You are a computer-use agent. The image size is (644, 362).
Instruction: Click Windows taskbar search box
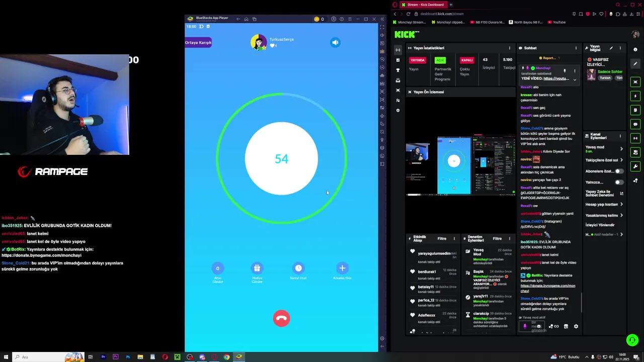[x=48, y=357]
